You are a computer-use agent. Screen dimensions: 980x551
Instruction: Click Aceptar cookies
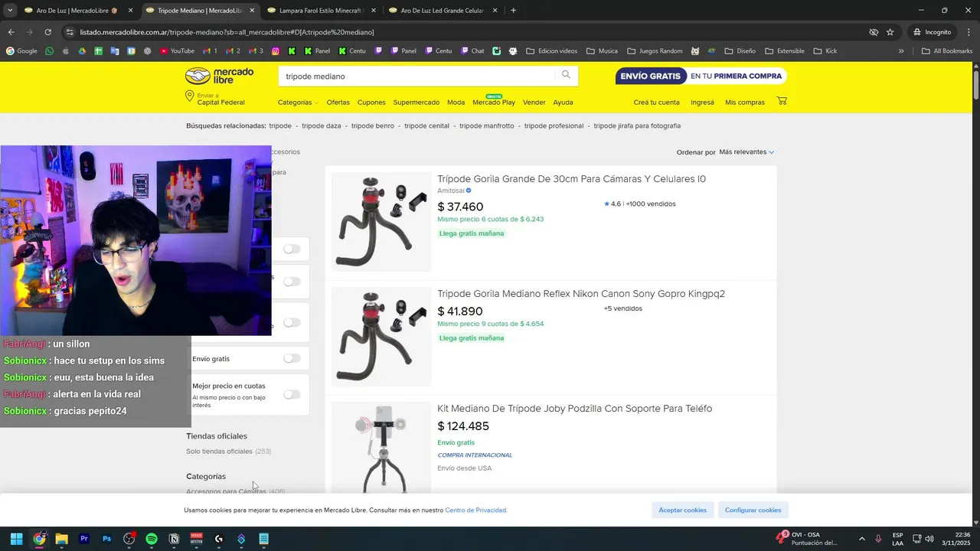tap(683, 510)
